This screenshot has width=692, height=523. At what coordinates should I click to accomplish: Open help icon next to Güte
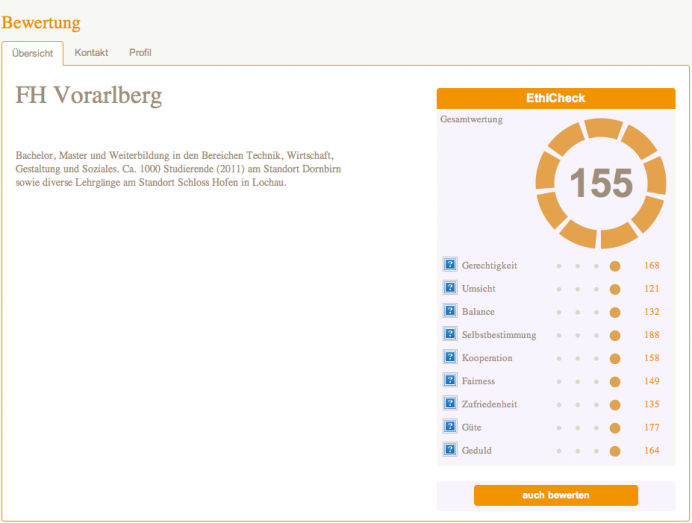point(450,426)
